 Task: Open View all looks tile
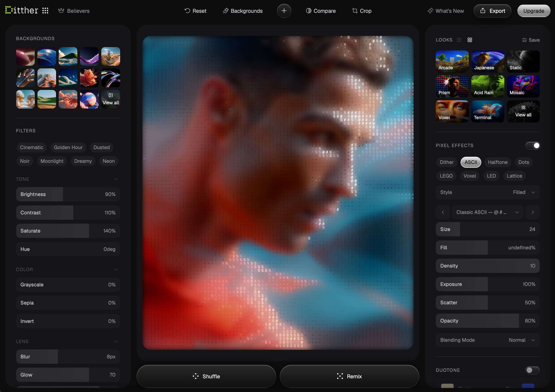click(523, 111)
